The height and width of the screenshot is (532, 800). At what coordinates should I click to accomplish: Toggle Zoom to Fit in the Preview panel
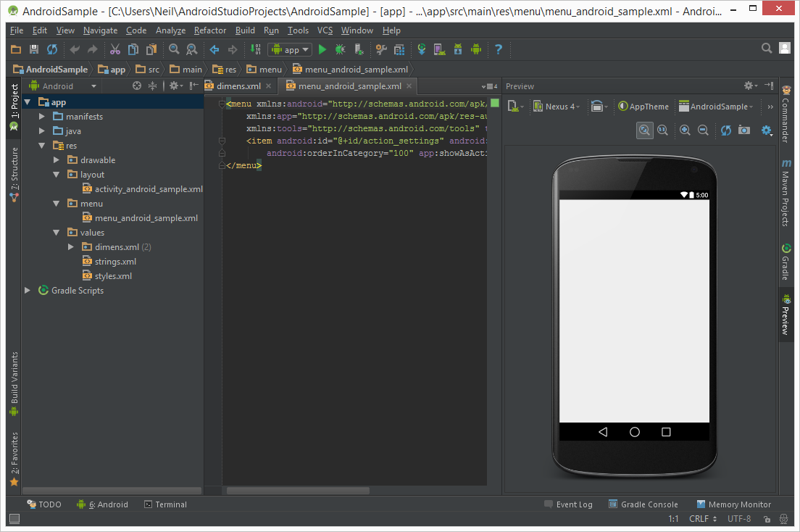[645, 130]
